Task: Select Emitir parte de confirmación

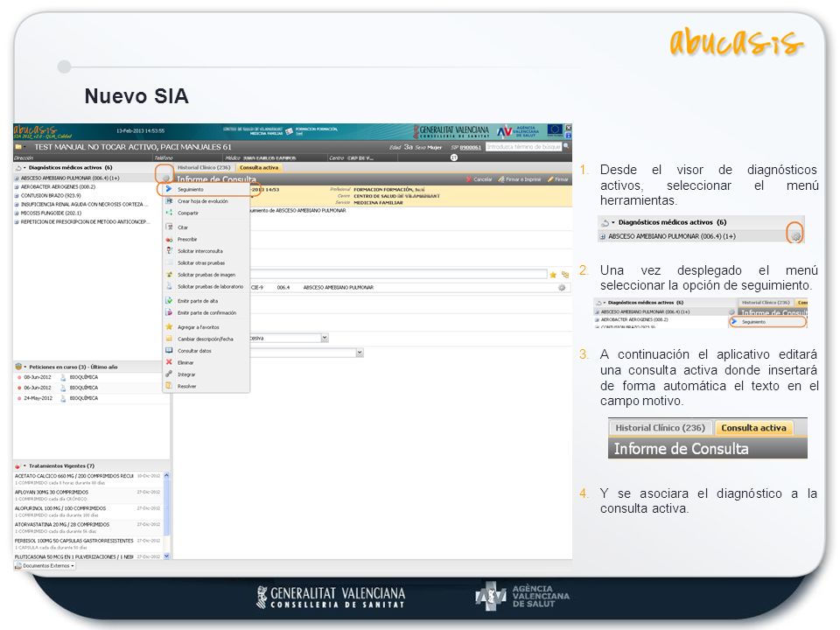Action: (206, 313)
